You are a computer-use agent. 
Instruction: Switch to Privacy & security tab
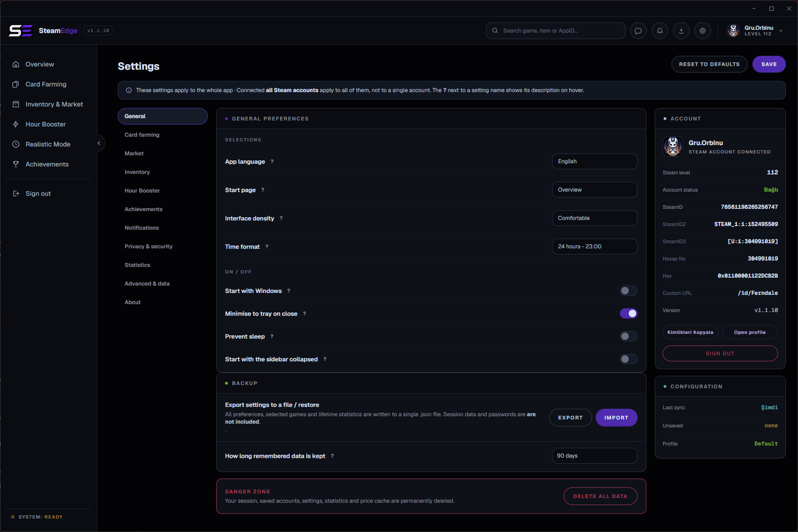click(163, 246)
